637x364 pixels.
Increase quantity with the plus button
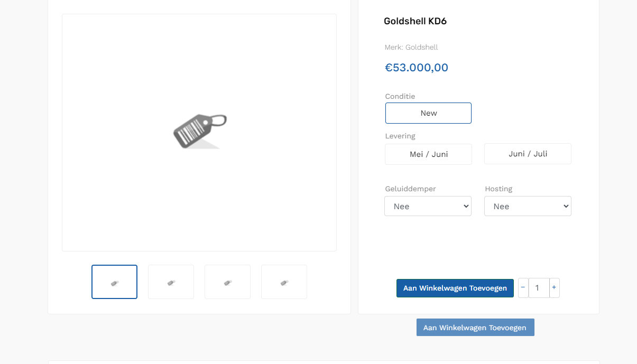click(x=554, y=288)
